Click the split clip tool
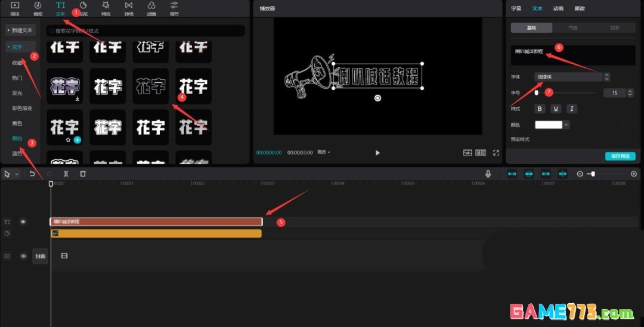 (x=66, y=174)
